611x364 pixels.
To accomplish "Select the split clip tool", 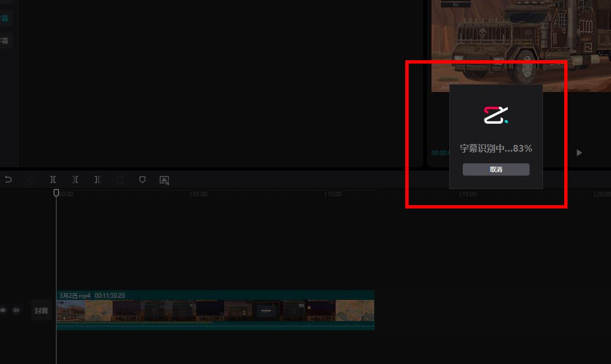I will pos(53,179).
